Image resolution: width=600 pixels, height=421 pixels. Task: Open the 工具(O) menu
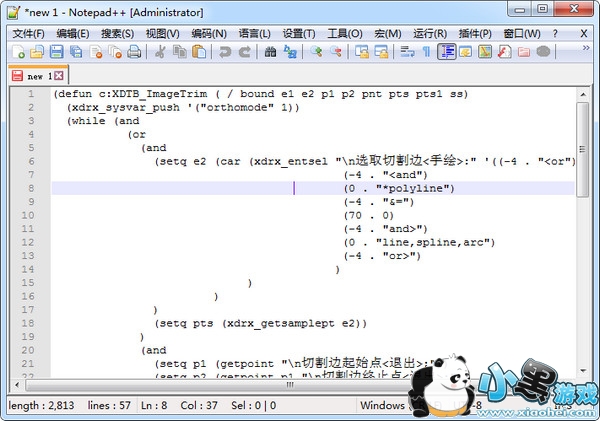[x=345, y=34]
